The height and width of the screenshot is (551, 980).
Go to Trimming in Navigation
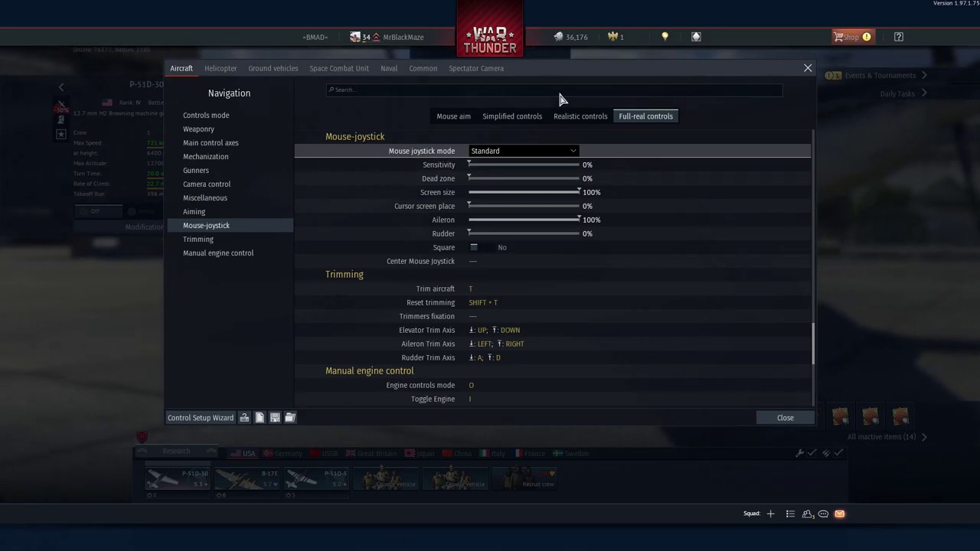[198, 240]
